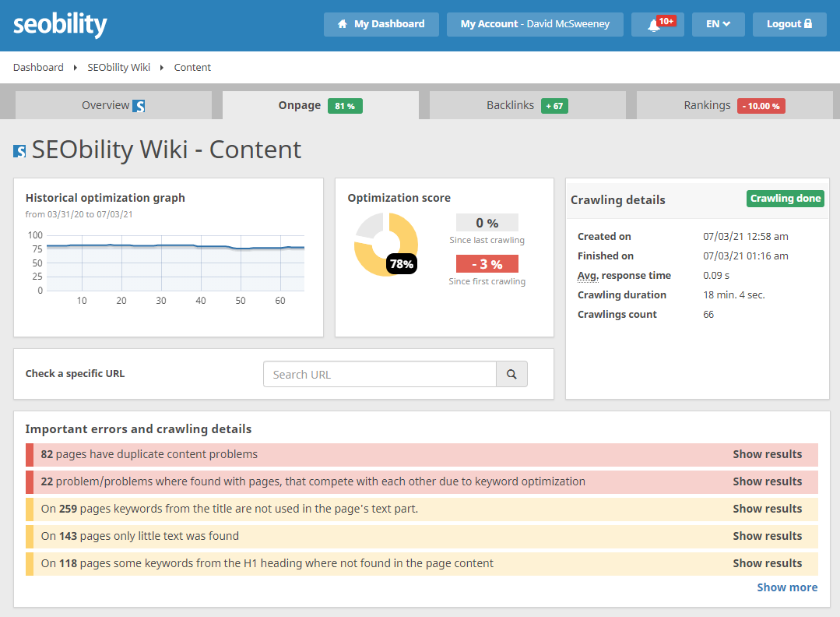This screenshot has width=840, height=617.
Task: Click the Seobility icon beside the Overview tab
Action: [141, 104]
